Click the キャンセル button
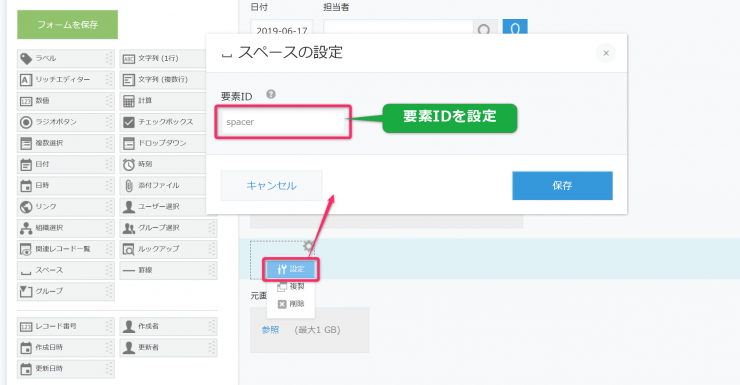The height and width of the screenshot is (385, 740). click(271, 186)
